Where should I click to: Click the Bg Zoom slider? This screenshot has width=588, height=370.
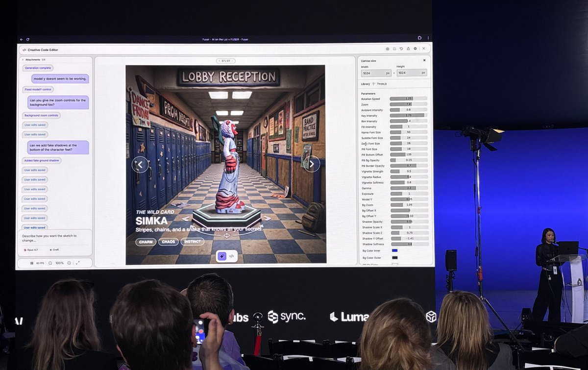point(409,205)
